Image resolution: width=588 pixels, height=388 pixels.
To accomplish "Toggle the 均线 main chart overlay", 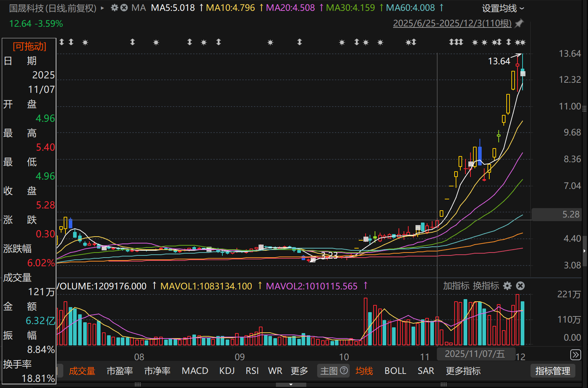I will click(364, 371).
